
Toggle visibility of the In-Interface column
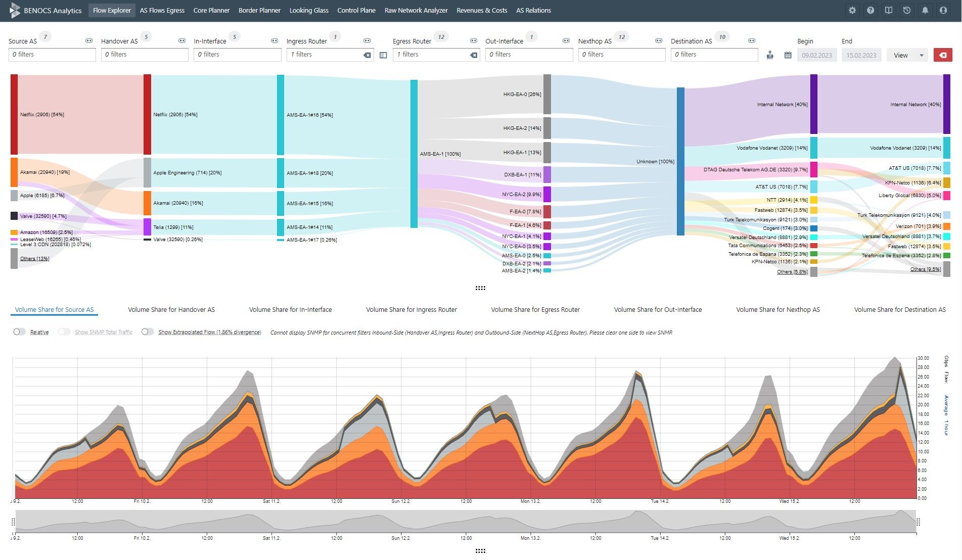pyautogui.click(x=274, y=40)
